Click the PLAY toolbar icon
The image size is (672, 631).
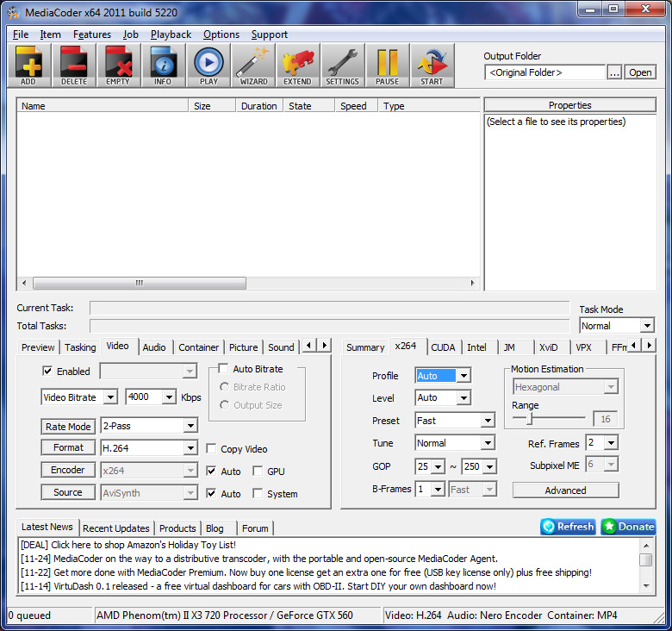(x=208, y=66)
